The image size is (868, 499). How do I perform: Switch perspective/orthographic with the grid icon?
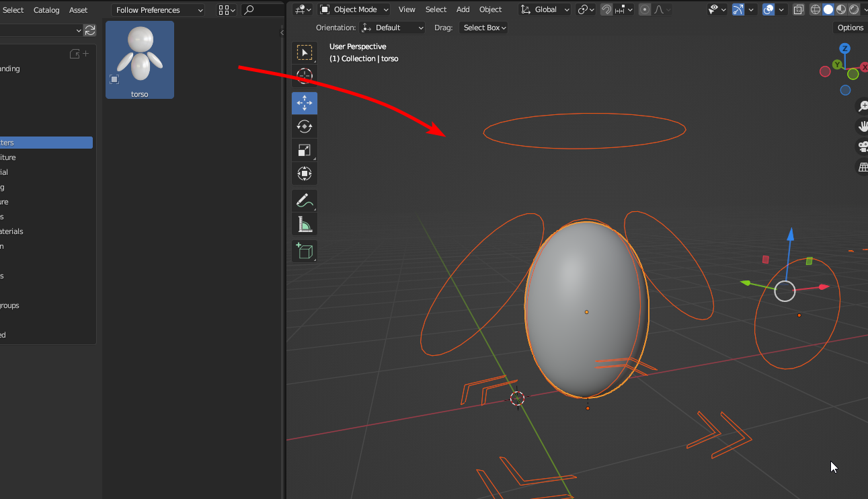click(x=863, y=167)
